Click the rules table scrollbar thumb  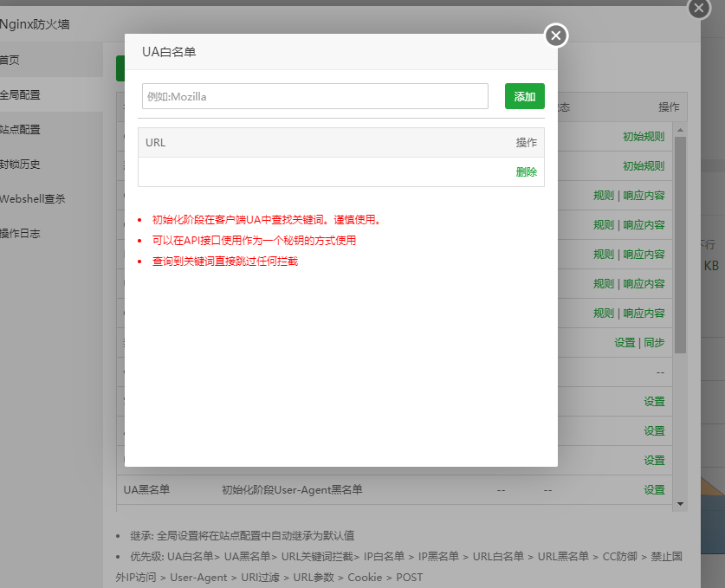pyautogui.click(x=680, y=245)
